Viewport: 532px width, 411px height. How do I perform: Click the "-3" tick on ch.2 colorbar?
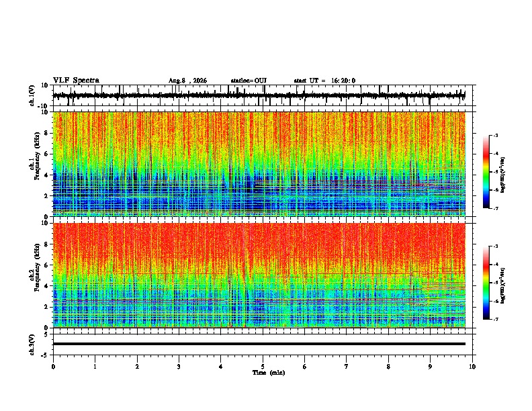coord(496,246)
